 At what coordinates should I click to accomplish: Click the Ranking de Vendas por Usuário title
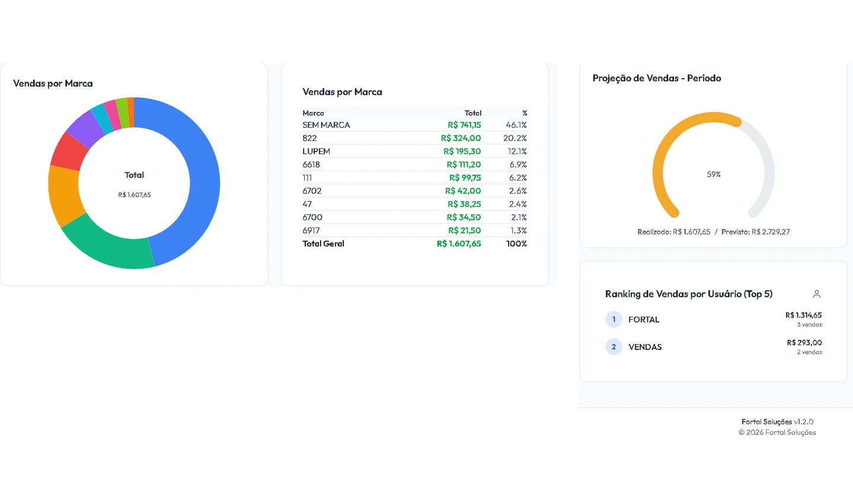(x=689, y=294)
